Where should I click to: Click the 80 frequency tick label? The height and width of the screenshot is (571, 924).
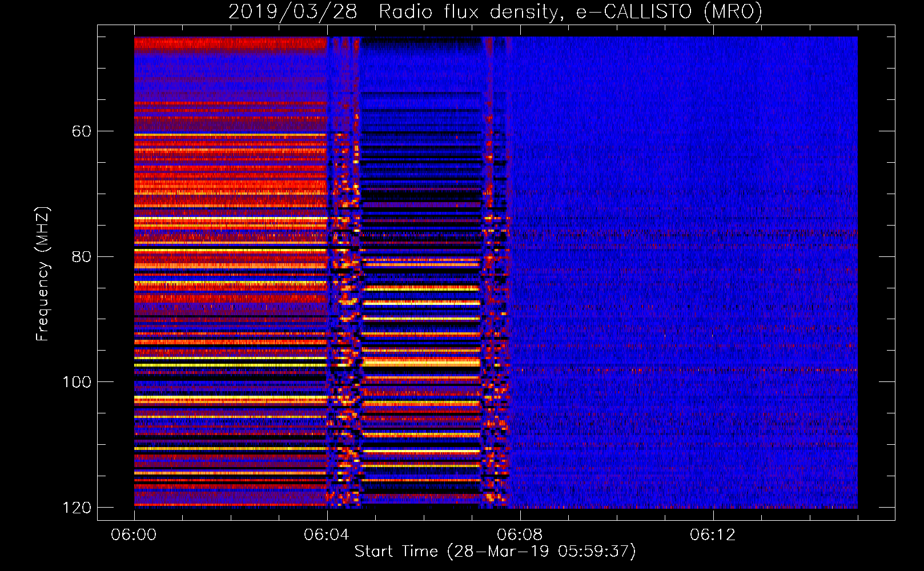tap(82, 256)
